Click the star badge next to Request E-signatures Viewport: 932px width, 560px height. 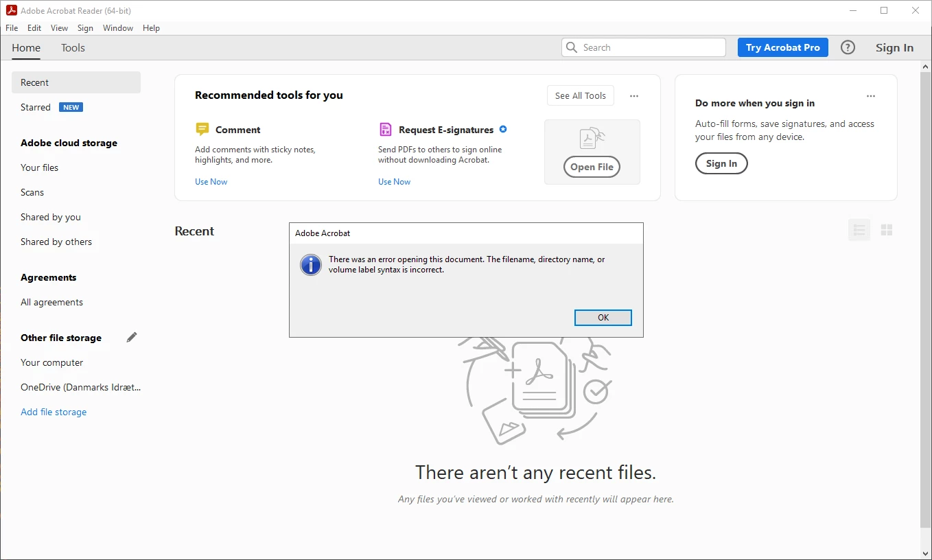[x=503, y=129]
